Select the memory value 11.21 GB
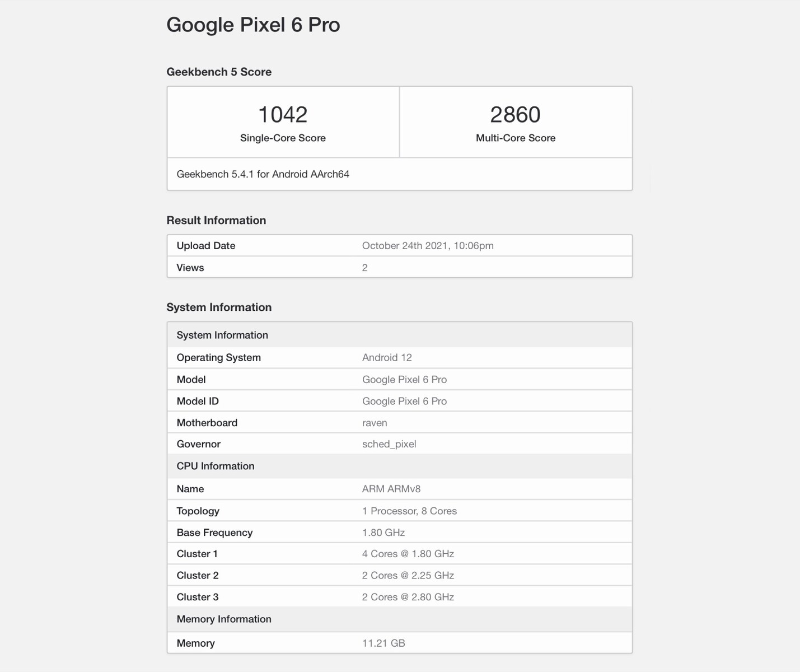Viewport: 800px width, 672px height. tap(383, 643)
